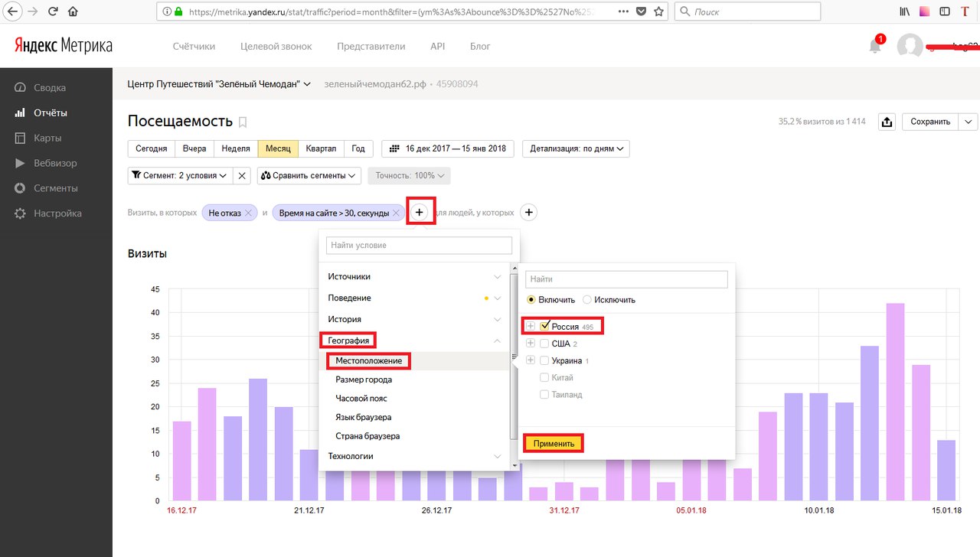
Task: Expand the Источники condition group
Action: pos(414,276)
